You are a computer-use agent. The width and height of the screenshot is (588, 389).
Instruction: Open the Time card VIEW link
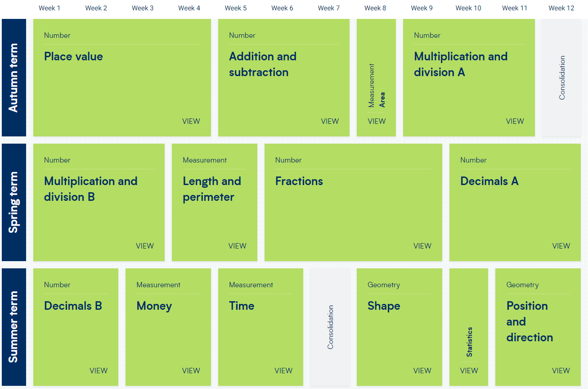tap(283, 371)
